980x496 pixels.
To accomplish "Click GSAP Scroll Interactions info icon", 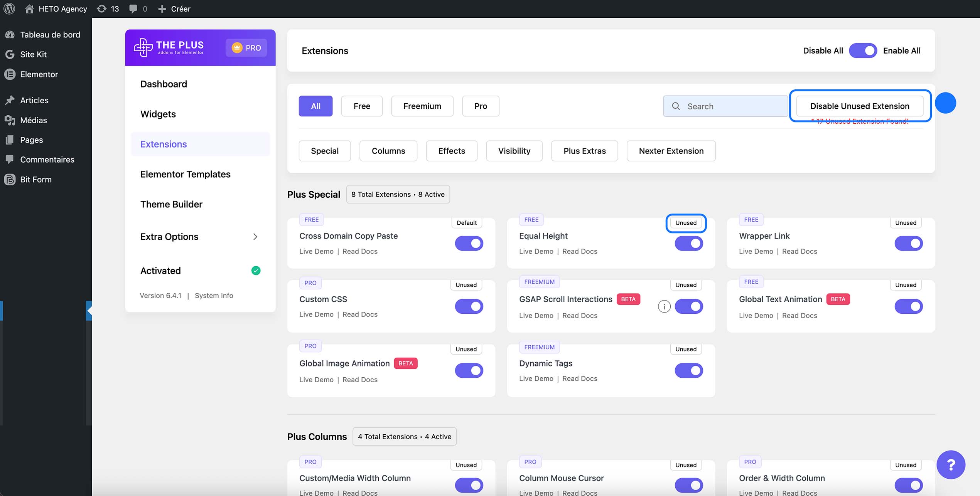I will pos(664,306).
